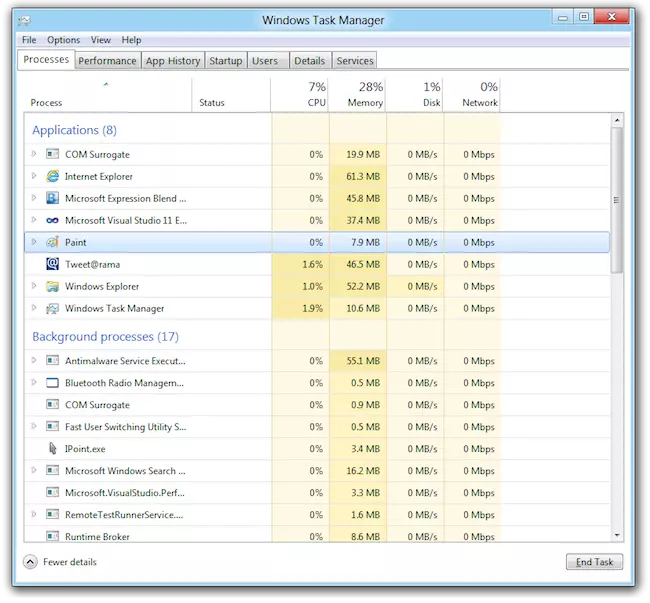Expand the Bluetooth Radio Management row

click(34, 382)
